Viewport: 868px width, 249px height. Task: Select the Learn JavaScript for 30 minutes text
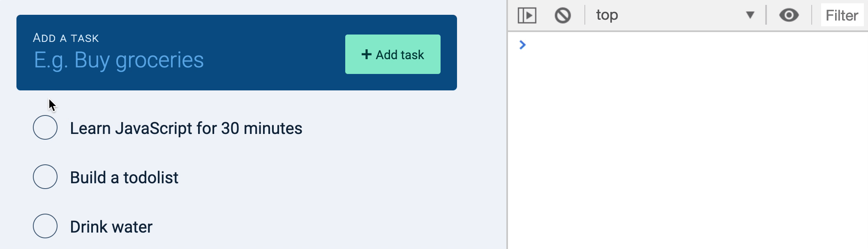(186, 128)
